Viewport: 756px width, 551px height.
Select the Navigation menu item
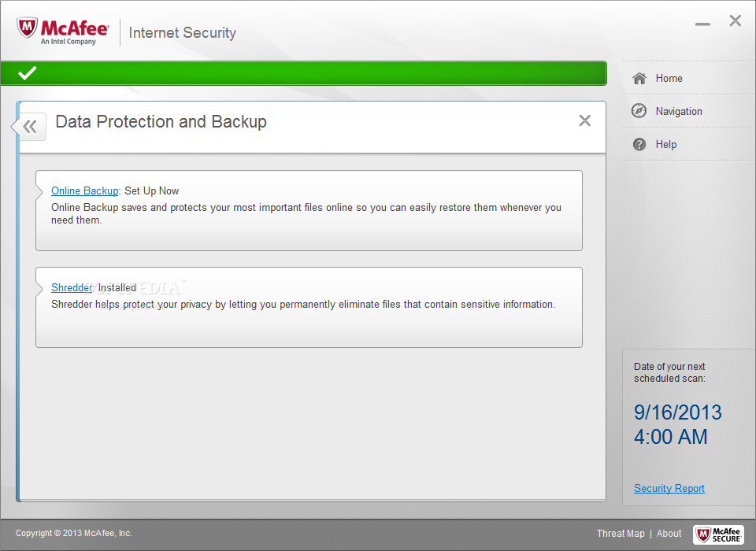(x=688, y=111)
